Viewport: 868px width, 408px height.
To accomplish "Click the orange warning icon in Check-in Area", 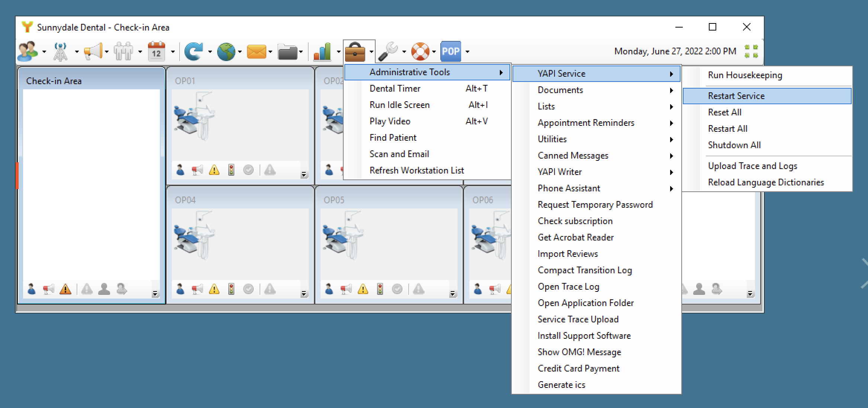I will click(x=65, y=289).
